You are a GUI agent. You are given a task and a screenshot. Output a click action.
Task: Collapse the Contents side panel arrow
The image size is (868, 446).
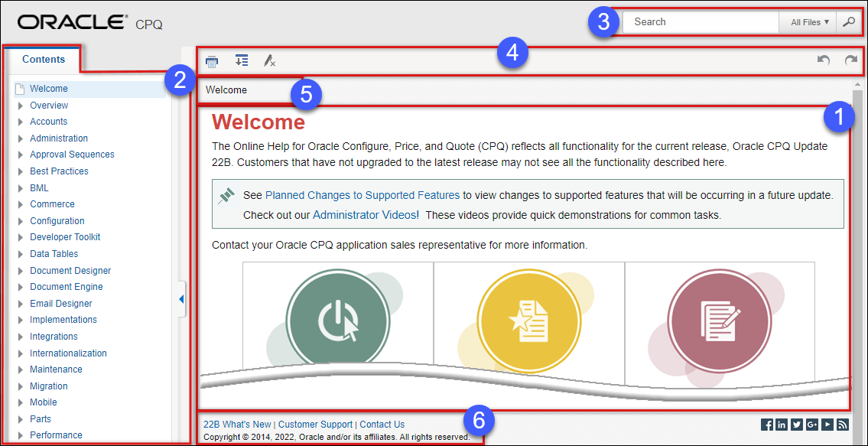click(181, 299)
